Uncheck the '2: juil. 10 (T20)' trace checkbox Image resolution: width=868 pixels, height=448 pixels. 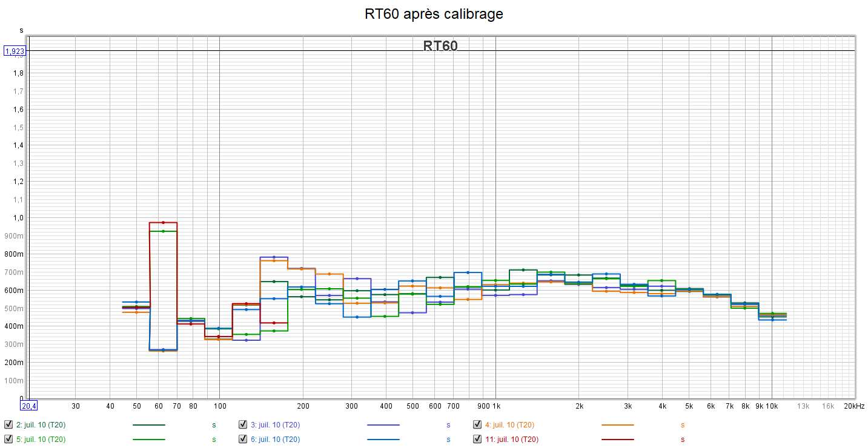[8, 424]
